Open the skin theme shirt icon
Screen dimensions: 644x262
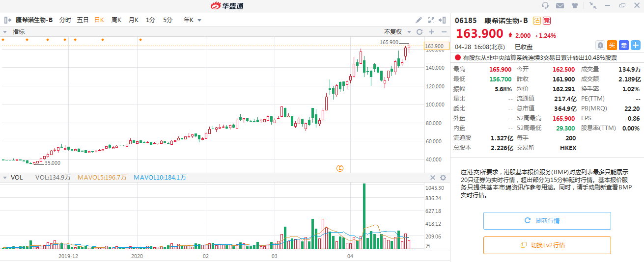(x=575, y=5)
